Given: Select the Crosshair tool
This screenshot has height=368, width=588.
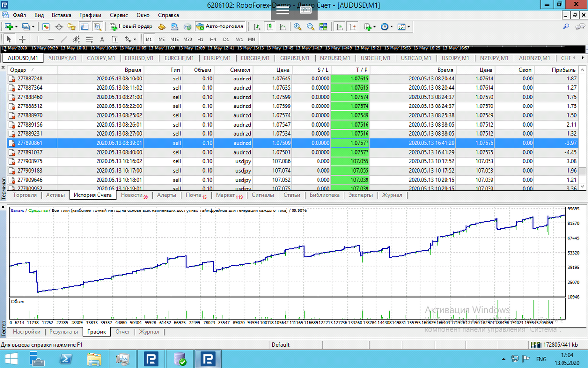Looking at the screenshot, I should pyautogui.click(x=23, y=39).
